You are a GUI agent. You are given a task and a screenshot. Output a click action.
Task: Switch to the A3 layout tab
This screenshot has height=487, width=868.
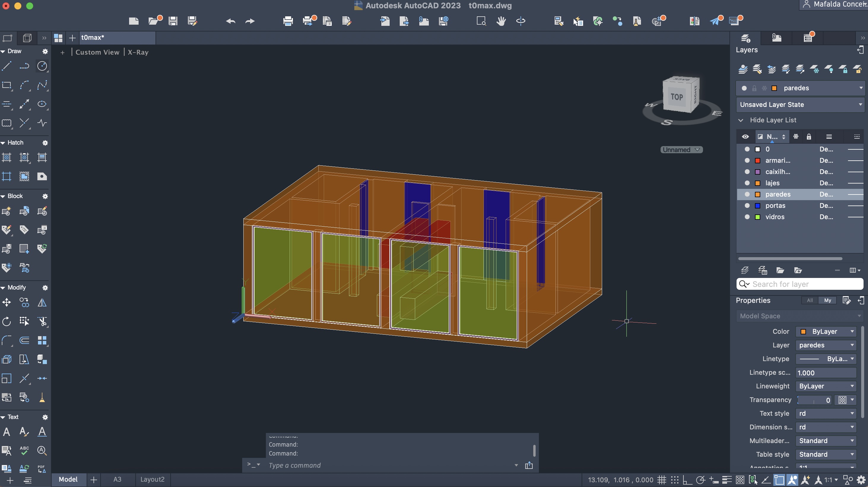click(117, 479)
